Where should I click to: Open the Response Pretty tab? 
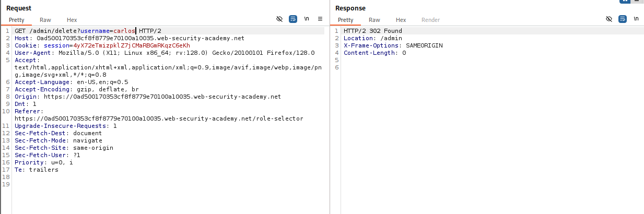[346, 20]
